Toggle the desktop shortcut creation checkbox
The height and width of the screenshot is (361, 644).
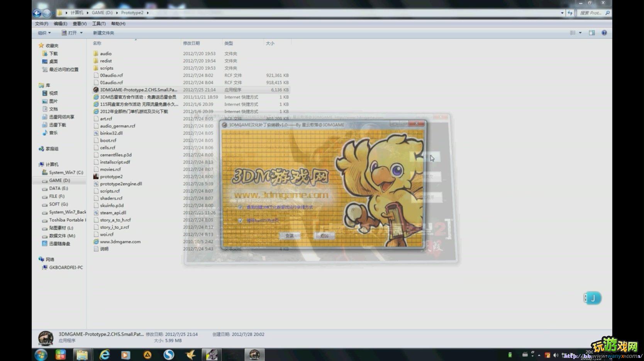pos(240,207)
